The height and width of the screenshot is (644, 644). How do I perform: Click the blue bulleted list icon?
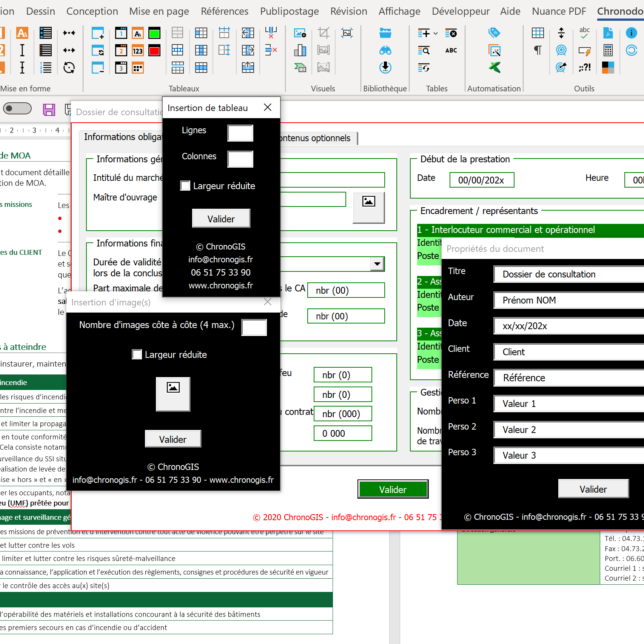pyautogui.click(x=46, y=33)
